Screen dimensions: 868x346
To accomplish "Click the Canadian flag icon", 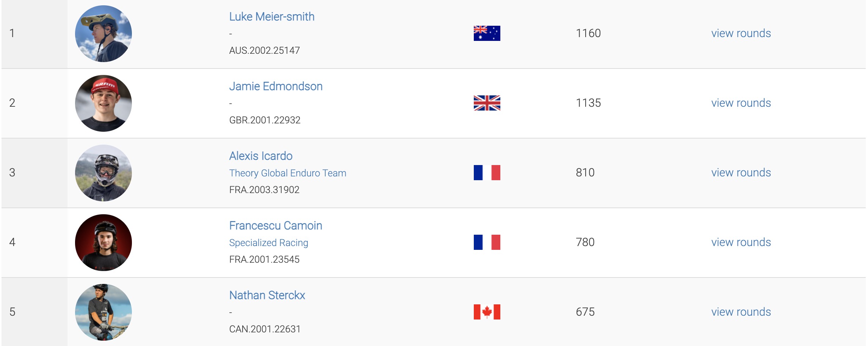I will tap(487, 312).
